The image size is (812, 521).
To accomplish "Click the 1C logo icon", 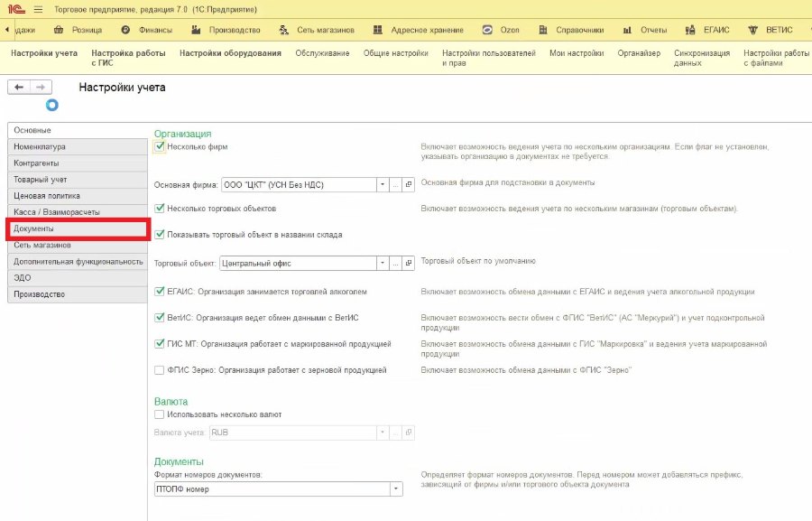I will coord(16,9).
